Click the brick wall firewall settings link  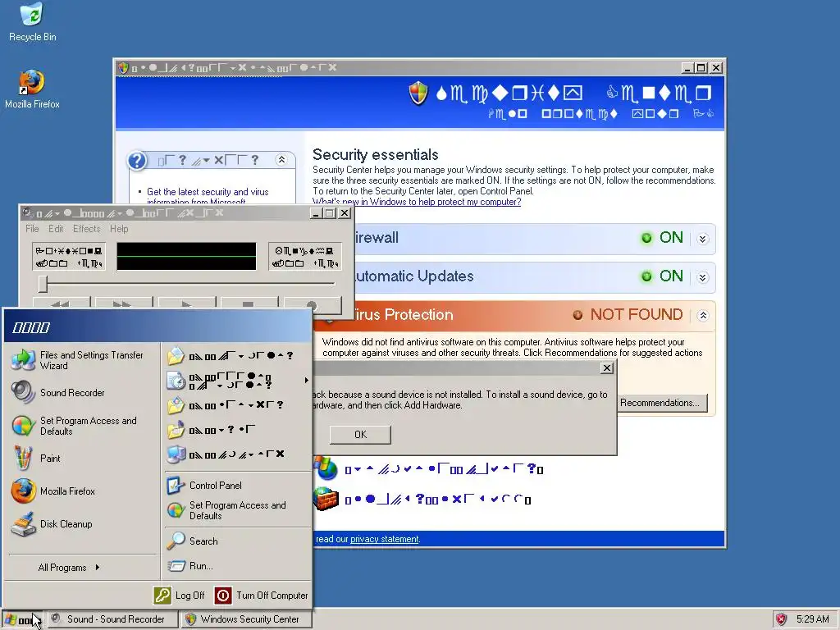coord(438,500)
